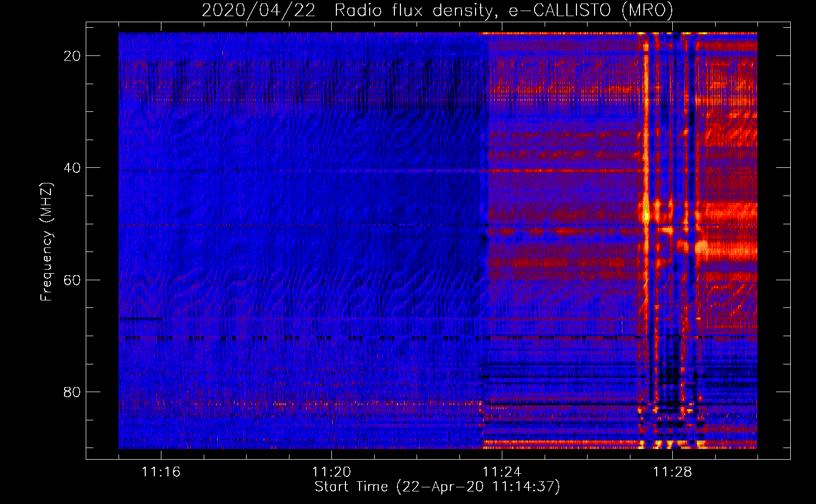Click the '11:20' time tick label

(331, 472)
